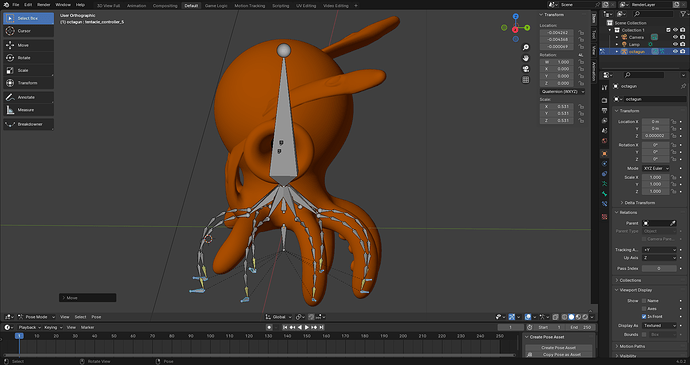Open the outliner filter funnel icon
This screenshot has height=365, width=690.
(x=683, y=14)
